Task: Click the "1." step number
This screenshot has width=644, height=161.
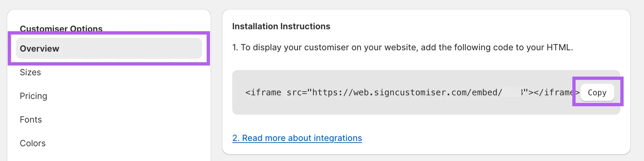Action: pyautogui.click(x=235, y=48)
